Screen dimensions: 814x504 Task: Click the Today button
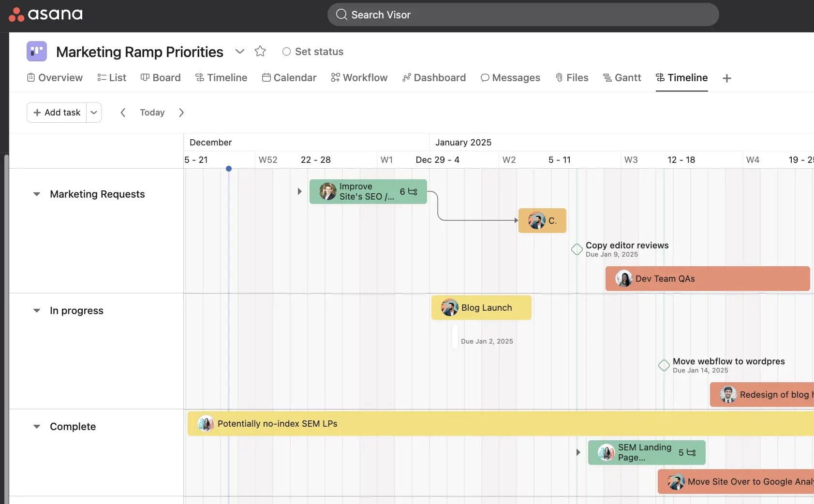(152, 112)
